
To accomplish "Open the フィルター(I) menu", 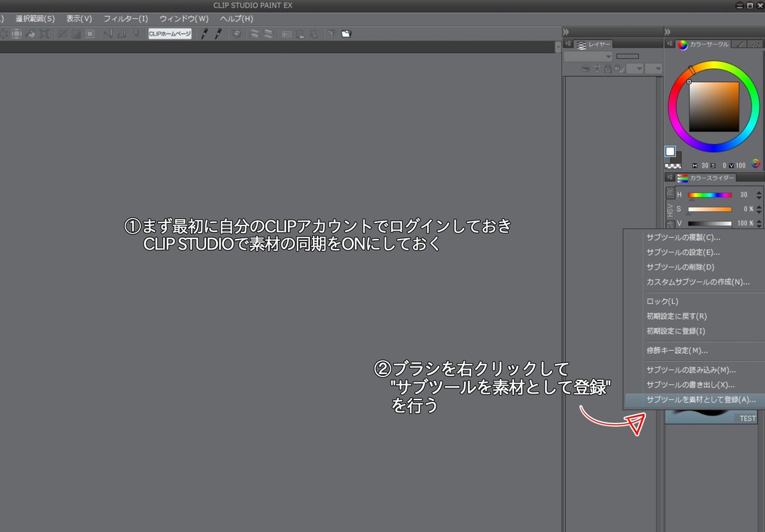I will [x=126, y=18].
